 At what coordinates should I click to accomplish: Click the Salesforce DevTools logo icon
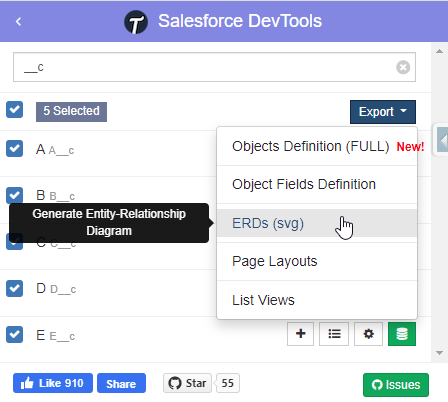point(136,22)
